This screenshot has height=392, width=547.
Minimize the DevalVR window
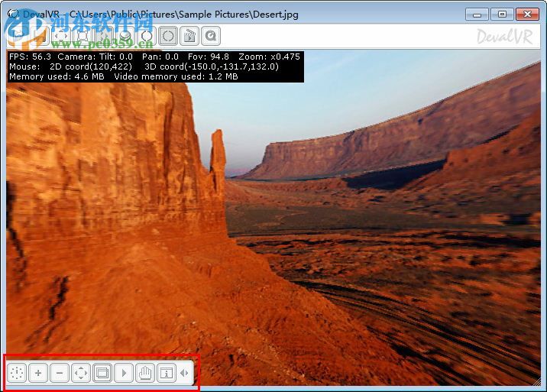tap(477, 15)
